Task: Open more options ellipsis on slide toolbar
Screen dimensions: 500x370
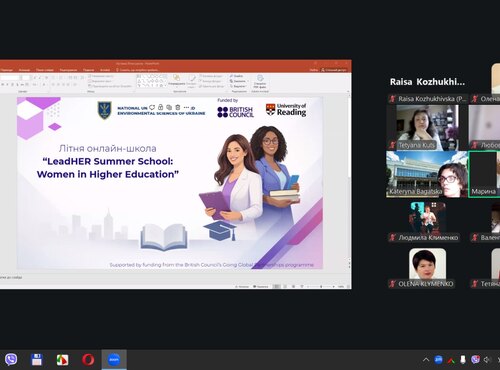Action: (186, 107)
